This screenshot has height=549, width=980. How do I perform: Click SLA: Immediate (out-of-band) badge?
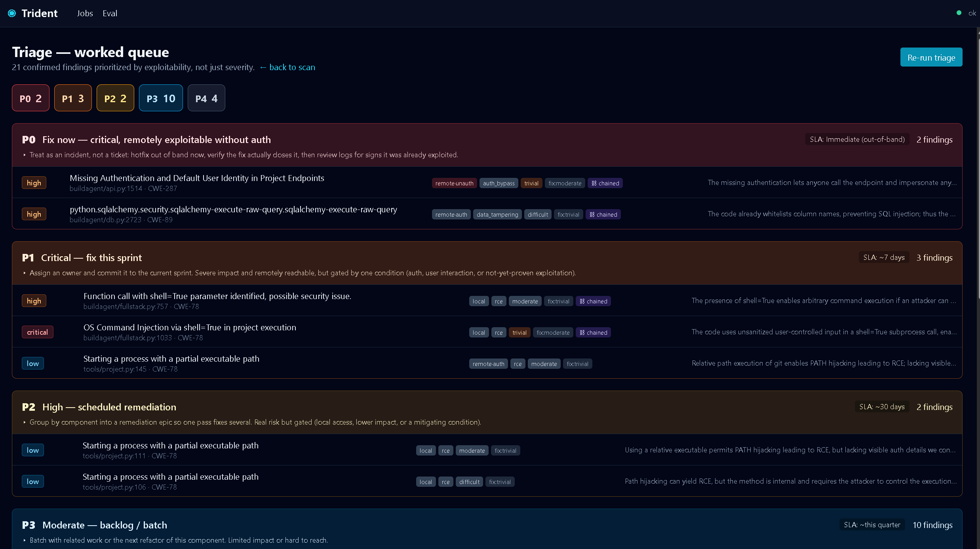coord(857,139)
